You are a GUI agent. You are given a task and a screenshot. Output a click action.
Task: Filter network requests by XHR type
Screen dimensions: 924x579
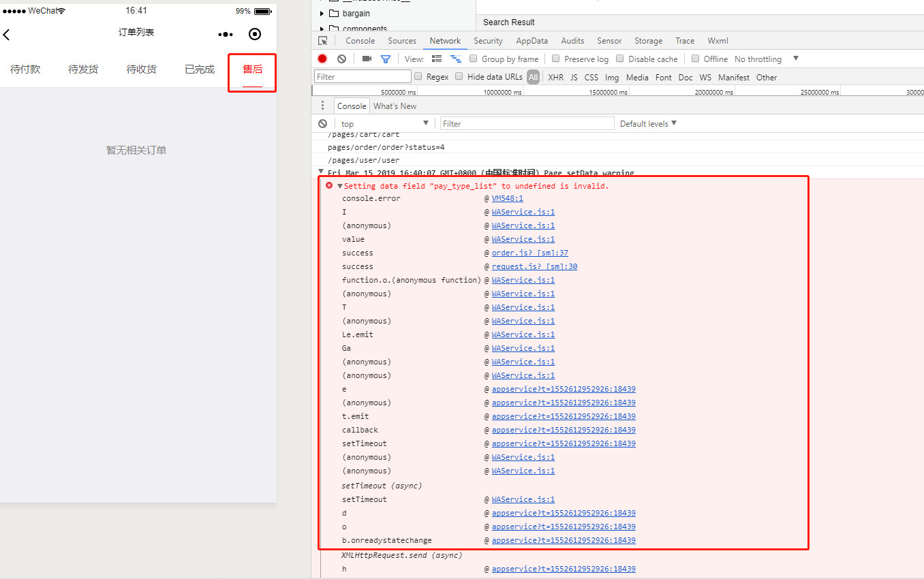pos(555,77)
